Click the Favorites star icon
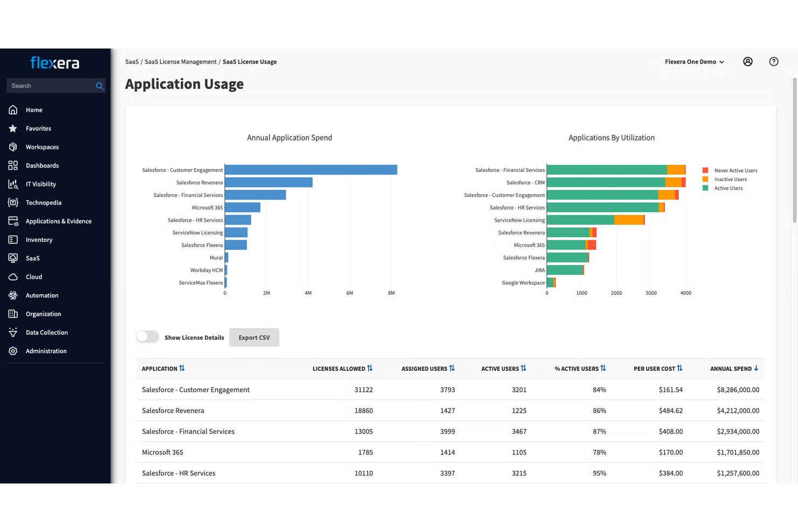Image resolution: width=798 pixels, height=532 pixels. pos(13,128)
